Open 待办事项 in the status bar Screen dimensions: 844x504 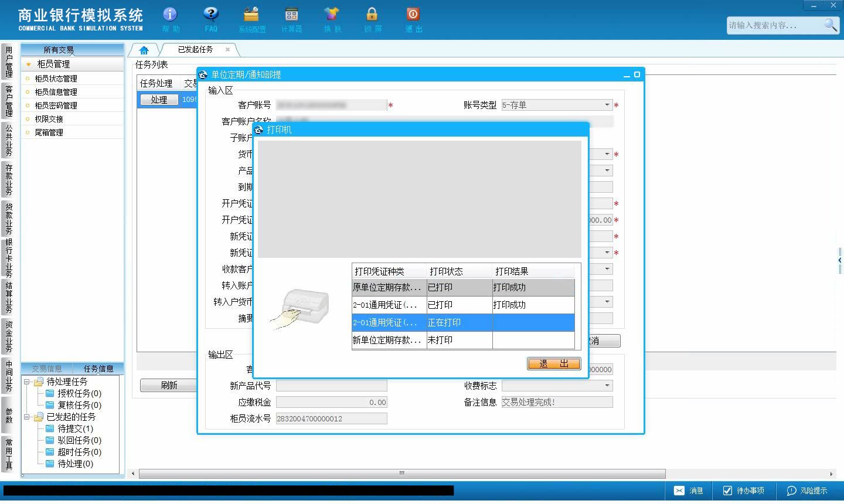pos(743,491)
